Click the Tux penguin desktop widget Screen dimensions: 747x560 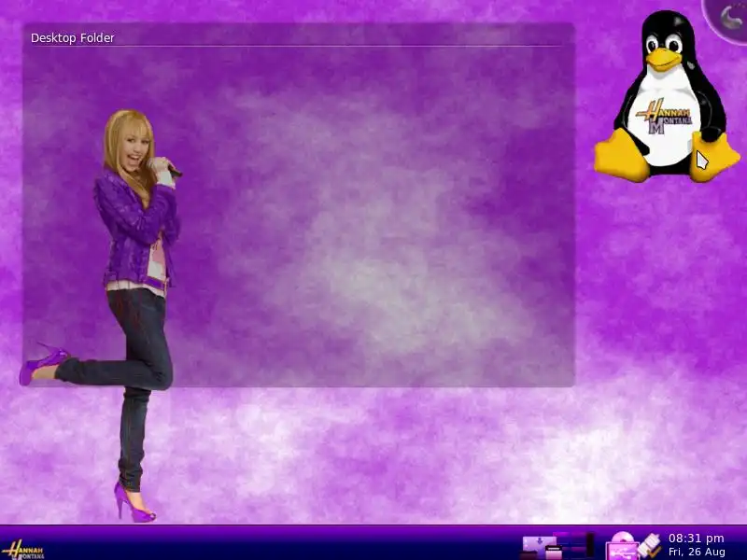click(x=667, y=97)
